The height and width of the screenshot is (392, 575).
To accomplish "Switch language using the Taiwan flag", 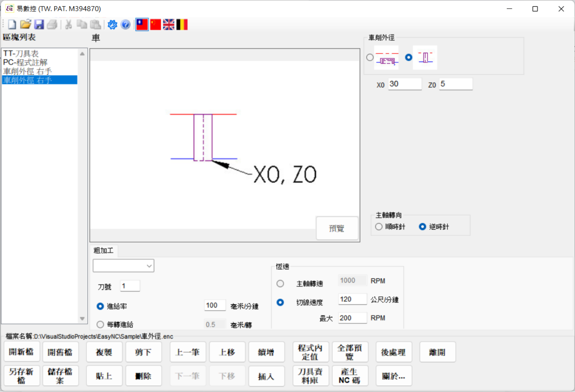I will click(142, 24).
